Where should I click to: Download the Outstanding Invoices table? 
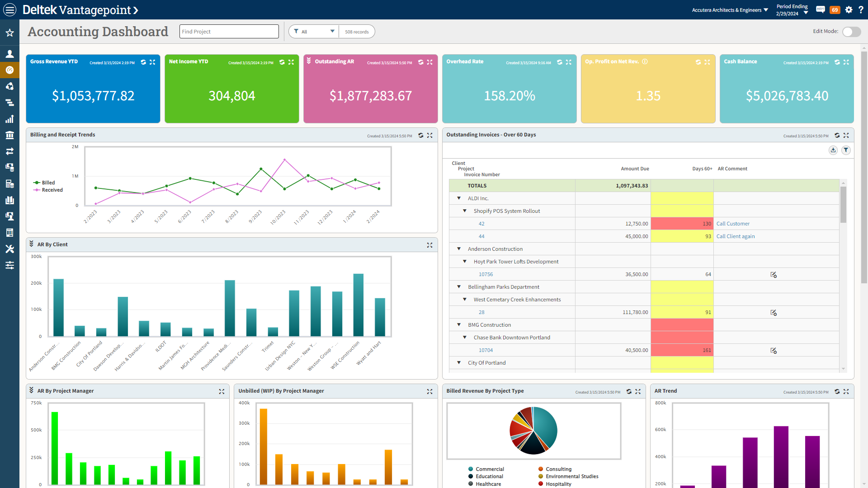[x=833, y=150]
